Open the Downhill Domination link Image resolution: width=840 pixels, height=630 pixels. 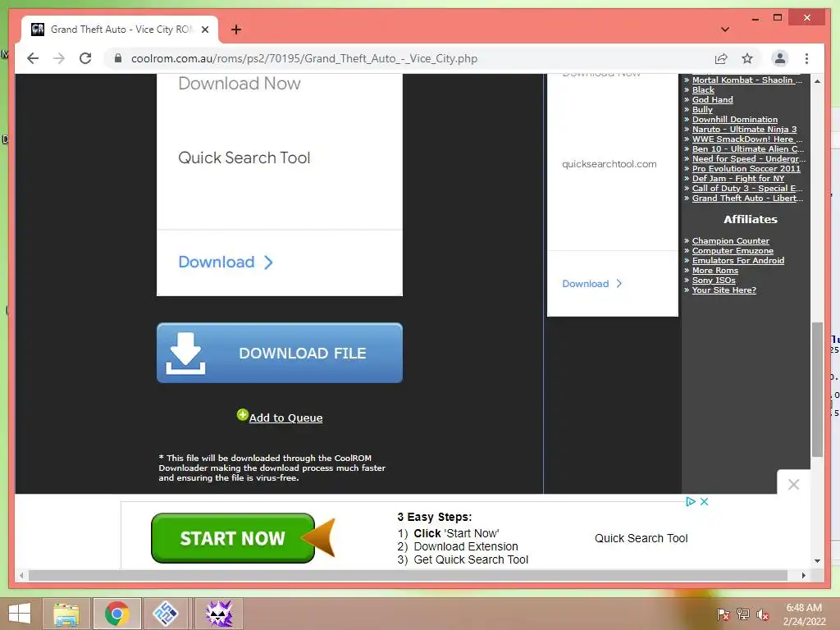click(x=734, y=120)
